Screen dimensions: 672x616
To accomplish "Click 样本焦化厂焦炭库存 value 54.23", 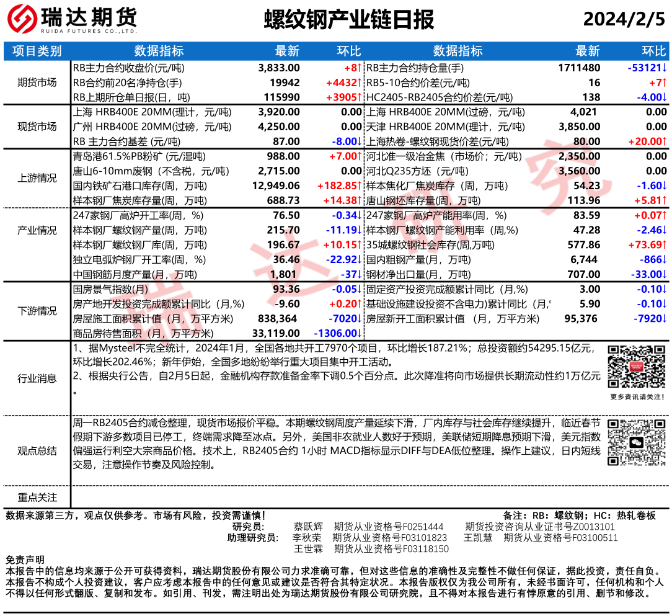I will 587,185.
